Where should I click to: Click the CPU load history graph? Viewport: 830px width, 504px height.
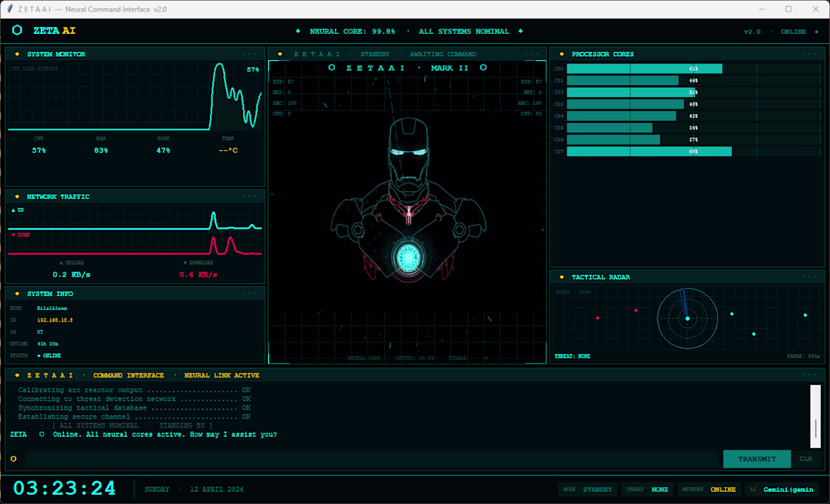135,97
